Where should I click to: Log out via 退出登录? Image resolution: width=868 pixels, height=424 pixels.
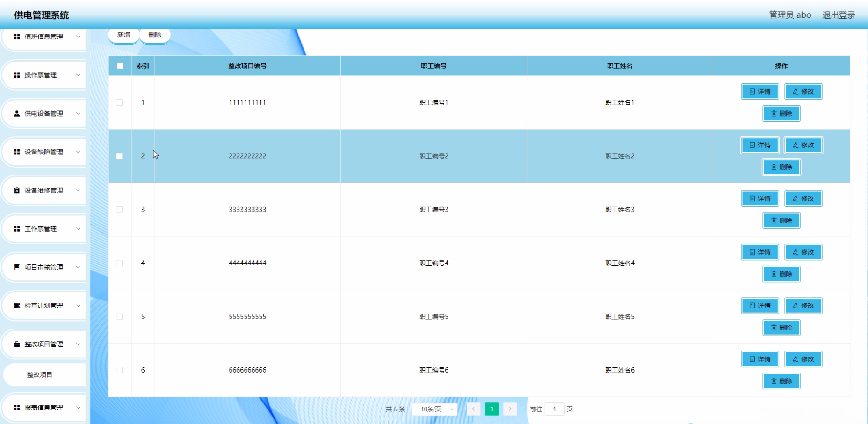(x=839, y=15)
